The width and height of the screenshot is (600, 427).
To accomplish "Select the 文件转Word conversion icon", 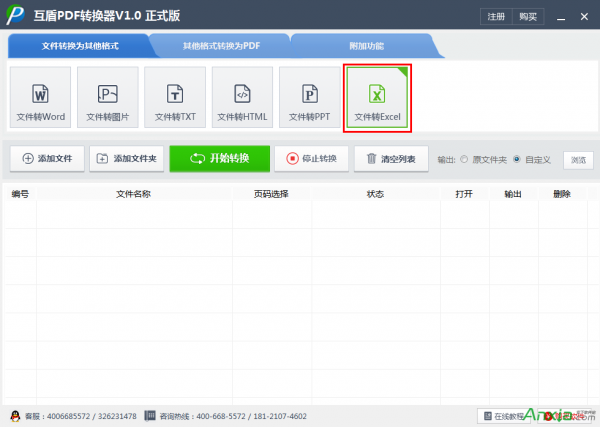I will pyautogui.click(x=41, y=98).
